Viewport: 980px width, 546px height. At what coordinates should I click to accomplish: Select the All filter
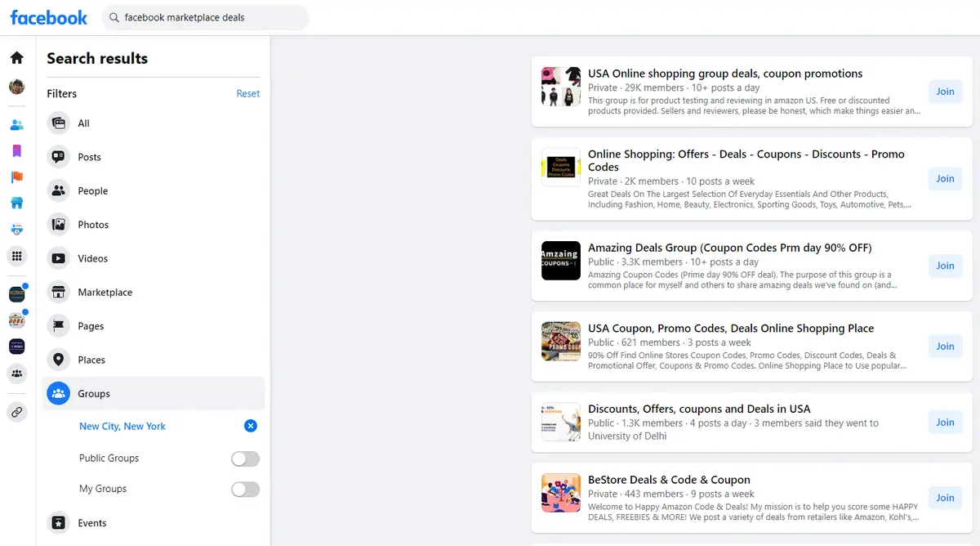[x=154, y=123]
